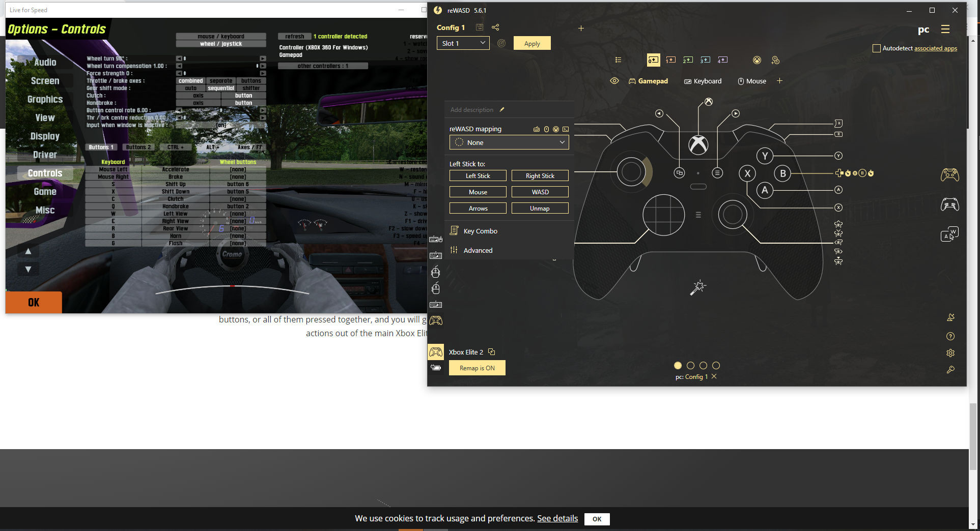This screenshot has height=531, width=980.
Task: Open virtual controller settings Xbox icon
Action: coord(758,60)
